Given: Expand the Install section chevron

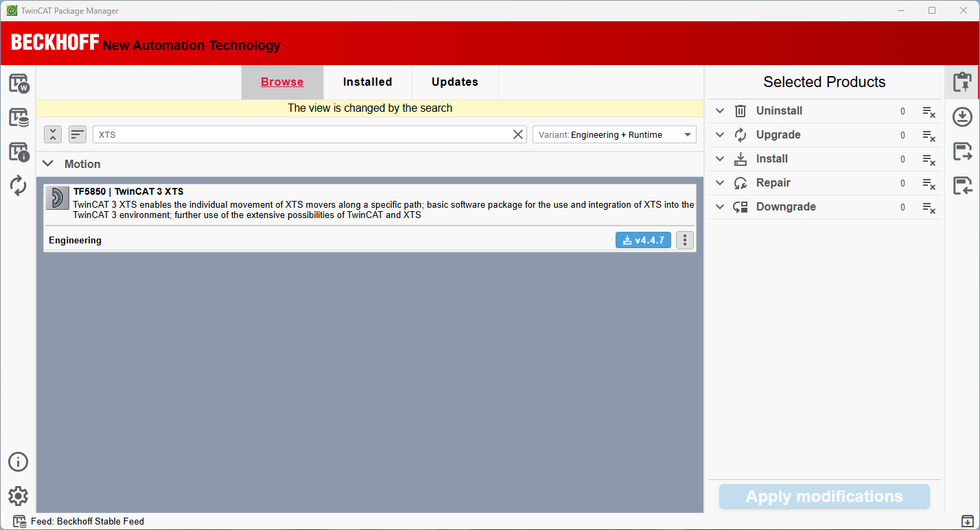Looking at the screenshot, I should click(720, 159).
